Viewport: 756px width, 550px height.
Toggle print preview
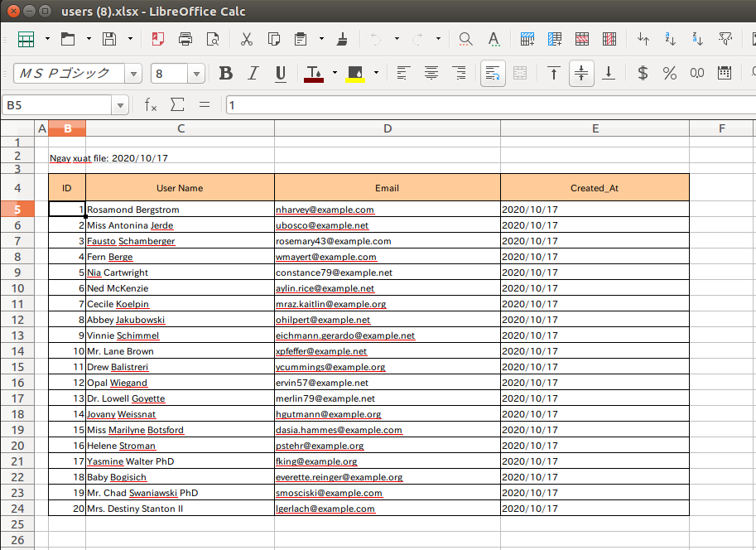click(213, 39)
